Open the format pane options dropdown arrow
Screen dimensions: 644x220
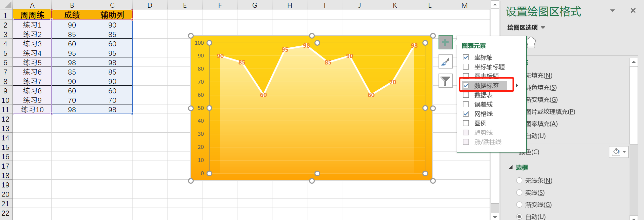pyautogui.click(x=612, y=10)
